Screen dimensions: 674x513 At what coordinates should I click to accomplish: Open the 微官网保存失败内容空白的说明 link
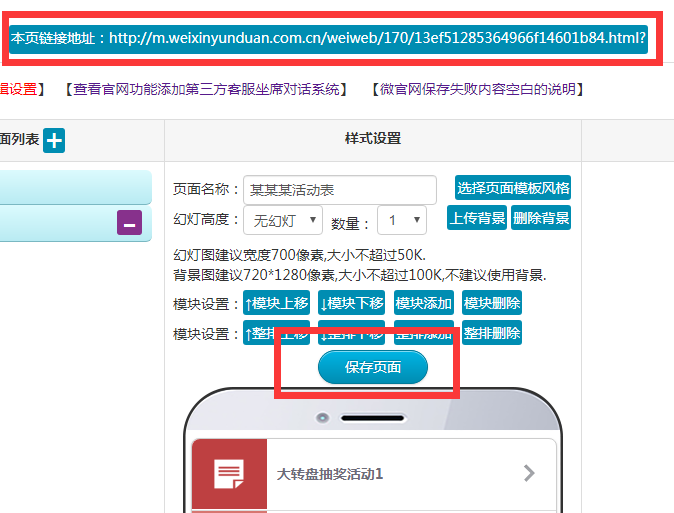click(x=476, y=89)
